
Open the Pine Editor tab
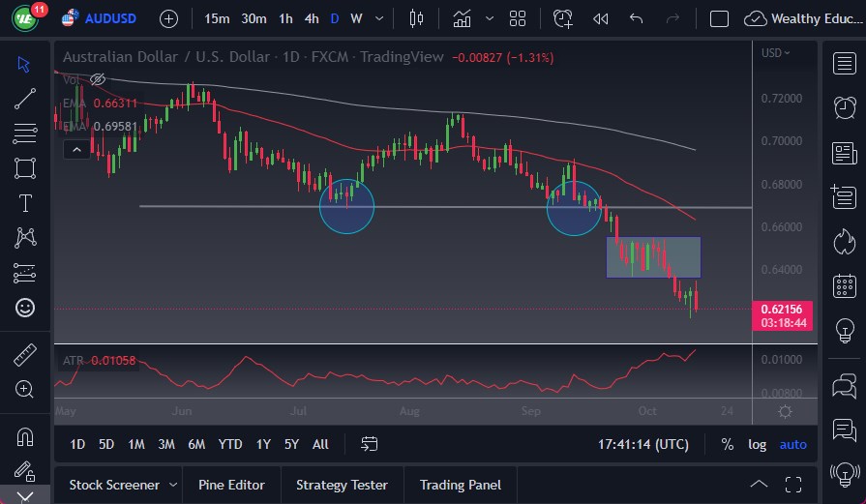pyautogui.click(x=232, y=485)
